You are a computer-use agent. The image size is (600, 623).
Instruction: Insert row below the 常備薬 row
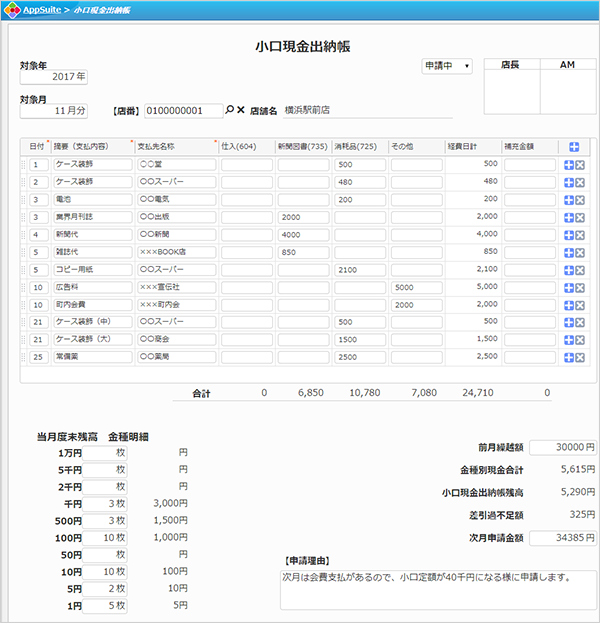click(x=569, y=357)
